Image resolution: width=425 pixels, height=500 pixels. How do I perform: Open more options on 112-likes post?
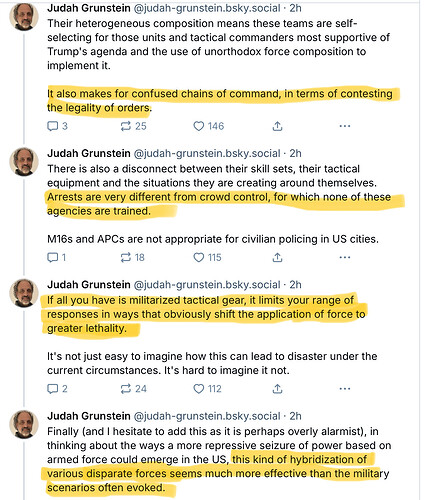click(x=345, y=389)
